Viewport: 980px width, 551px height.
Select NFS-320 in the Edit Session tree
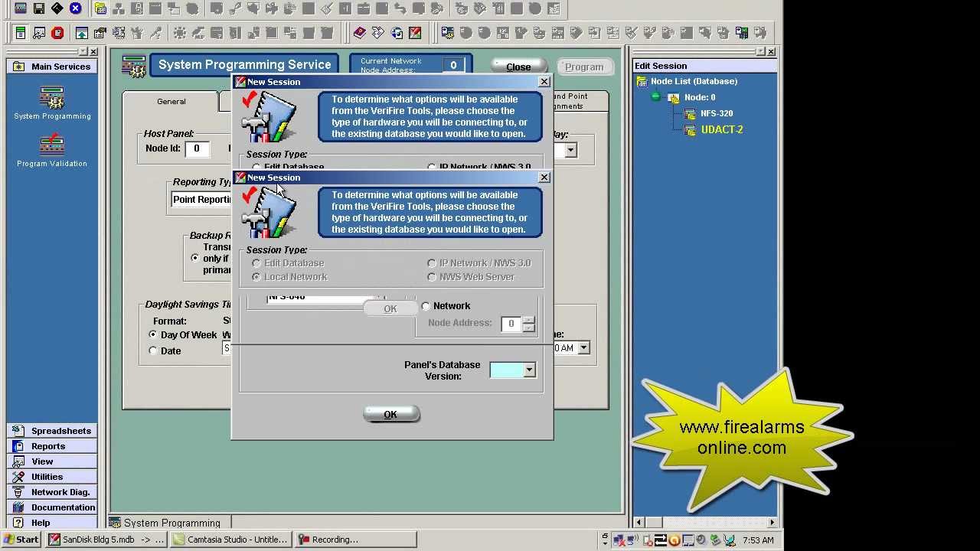coord(717,113)
